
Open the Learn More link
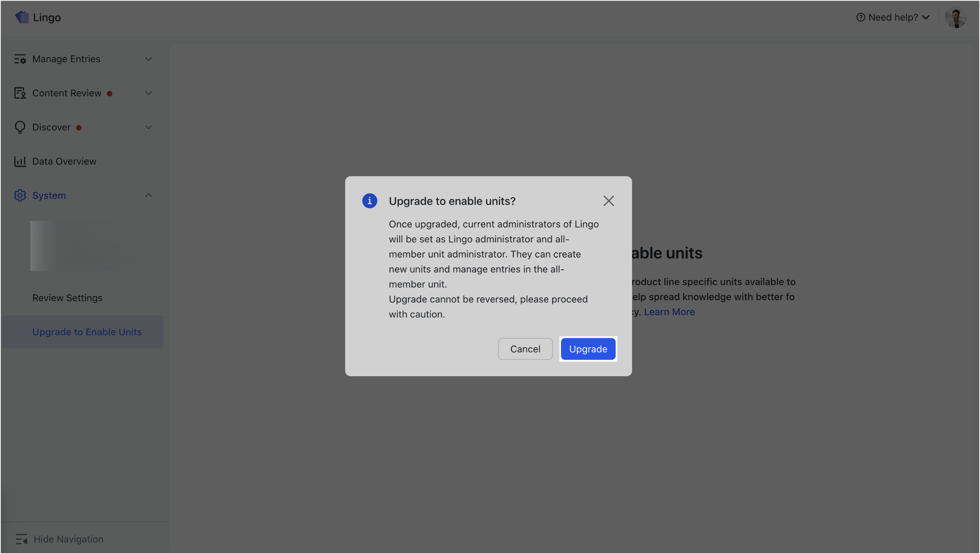669,312
